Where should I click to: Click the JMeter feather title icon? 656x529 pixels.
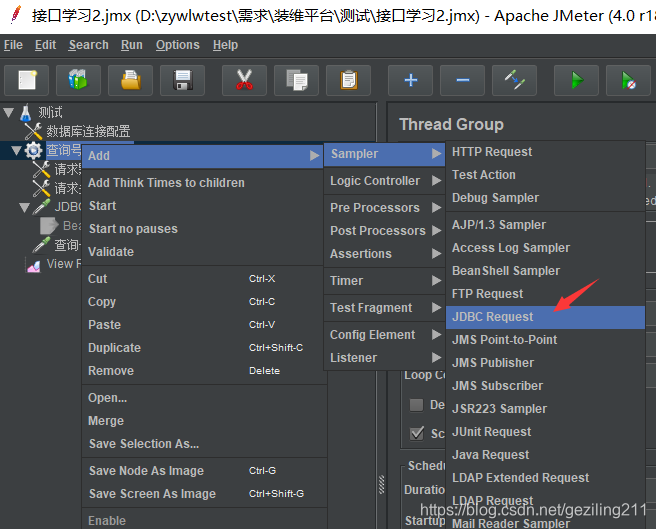click(15, 15)
